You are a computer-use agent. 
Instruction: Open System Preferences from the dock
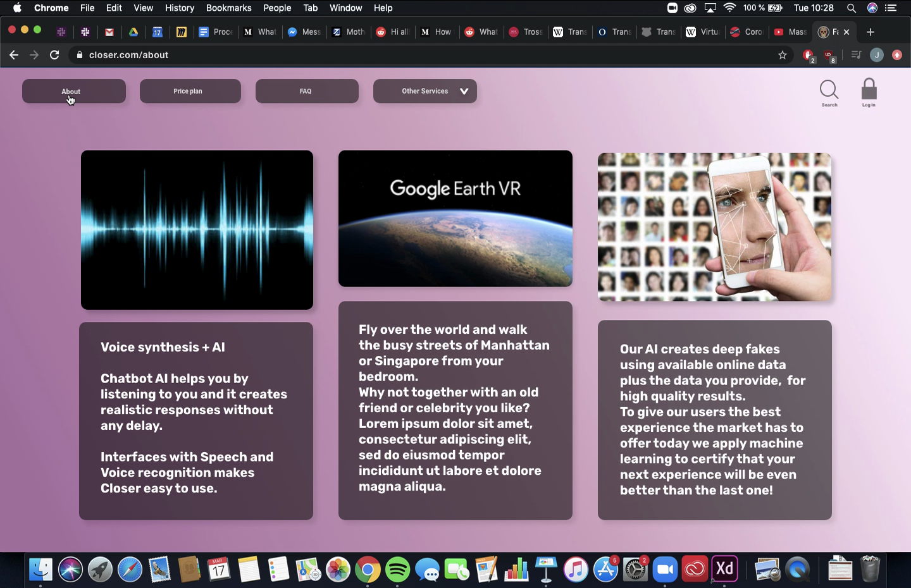pos(635,570)
